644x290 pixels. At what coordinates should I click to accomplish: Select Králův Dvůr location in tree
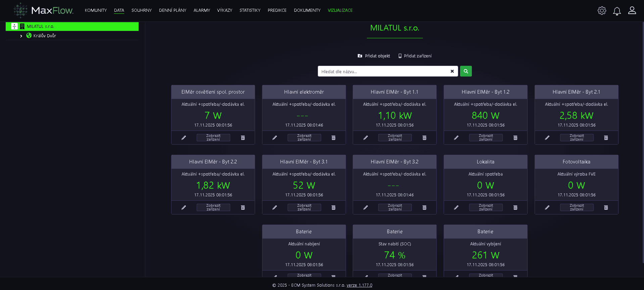(x=45, y=36)
